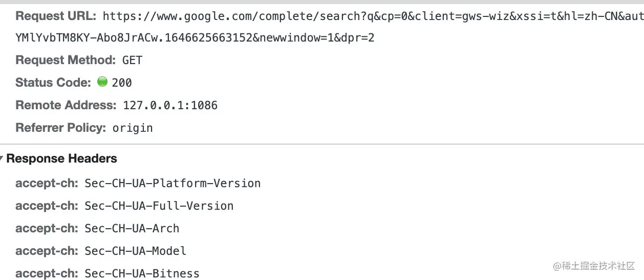Select the Sec-CH-UA-Full-Version header value
The width and height of the screenshot is (644, 280).
(159, 206)
